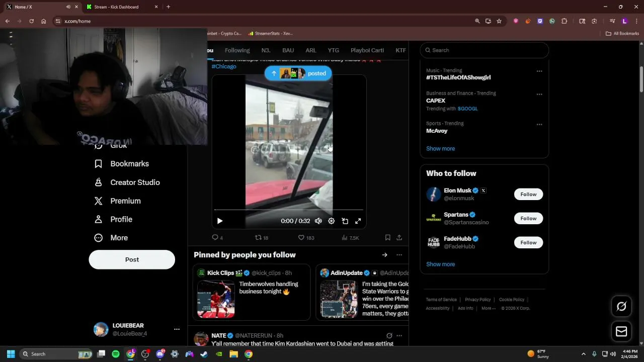The image size is (644, 362).
Task: Expand the More menu in sidebar
Action: click(111, 238)
